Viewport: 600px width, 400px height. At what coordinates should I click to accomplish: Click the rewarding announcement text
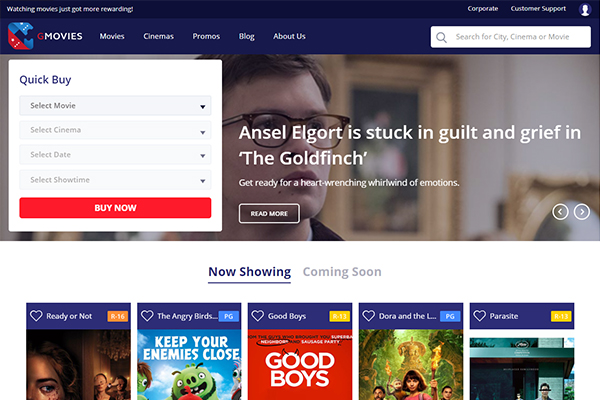coord(70,9)
